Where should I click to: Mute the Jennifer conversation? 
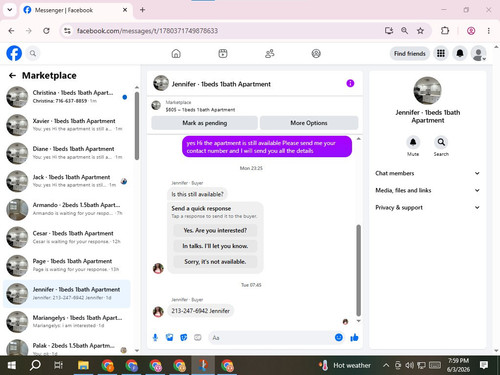413,143
